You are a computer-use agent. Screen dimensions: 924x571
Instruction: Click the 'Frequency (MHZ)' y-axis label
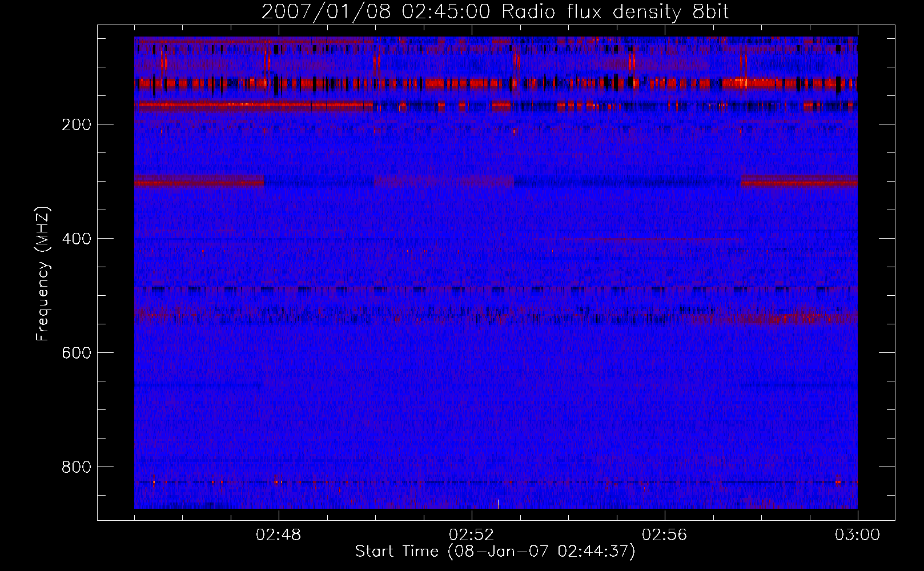(42, 274)
